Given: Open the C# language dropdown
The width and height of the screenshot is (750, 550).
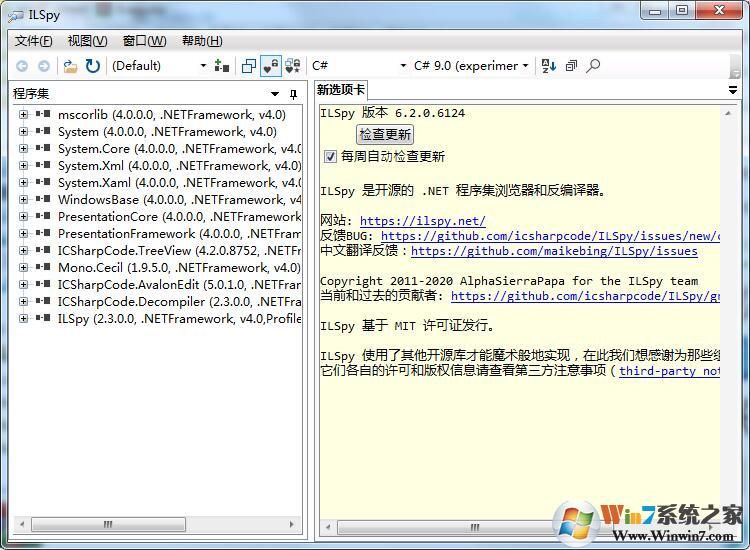Looking at the screenshot, I should (359, 66).
